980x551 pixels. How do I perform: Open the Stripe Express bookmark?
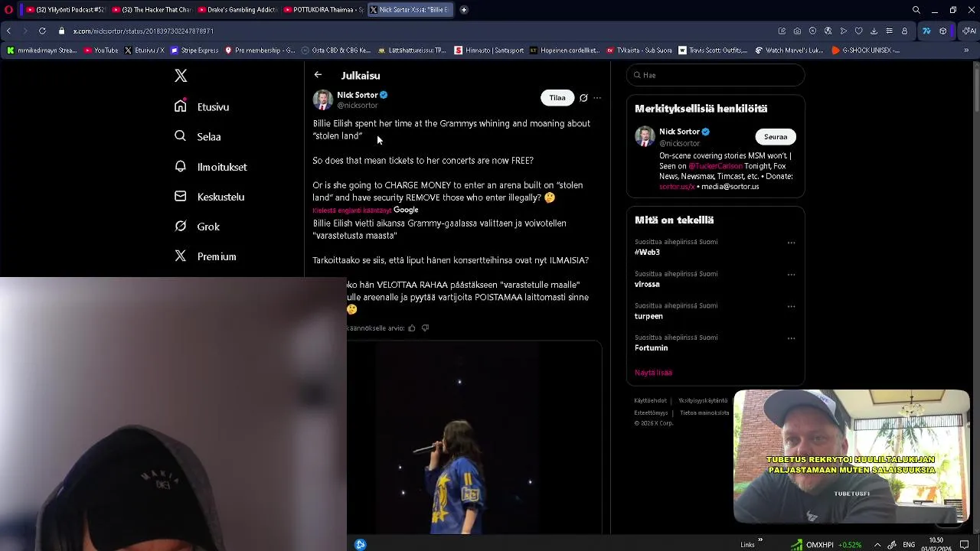194,51
